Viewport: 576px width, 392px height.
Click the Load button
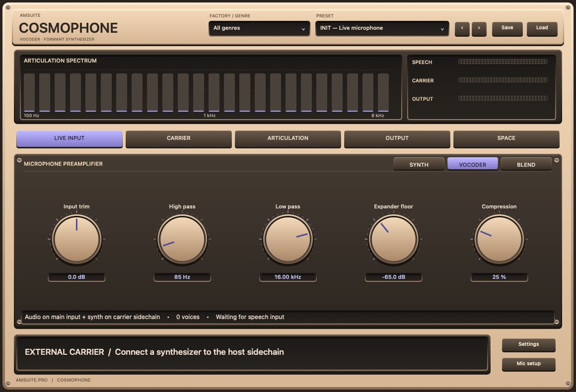tap(542, 28)
